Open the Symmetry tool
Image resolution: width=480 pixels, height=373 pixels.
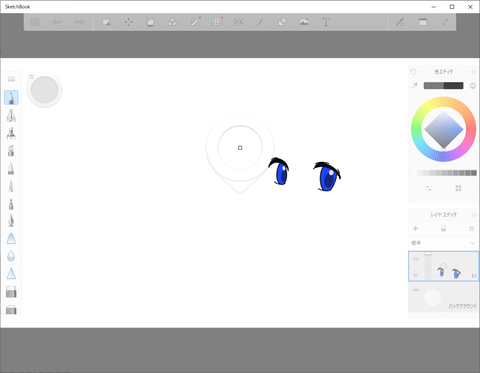[238, 22]
